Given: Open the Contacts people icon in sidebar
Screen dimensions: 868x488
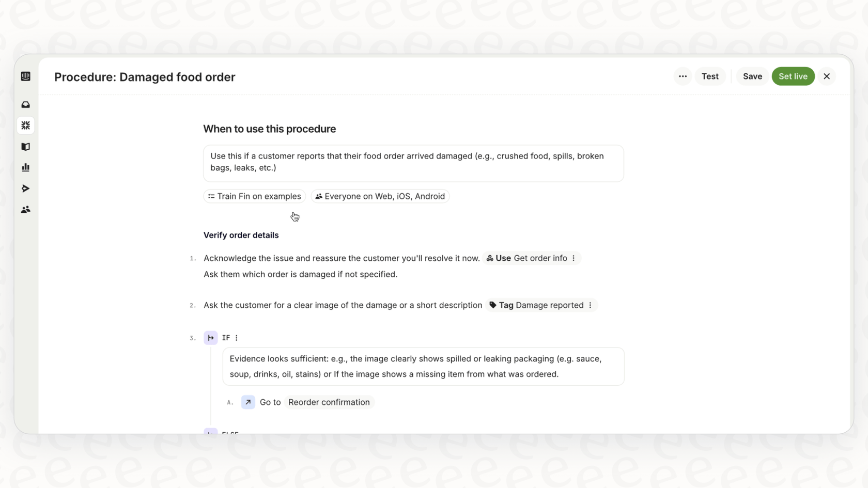Looking at the screenshot, I should pyautogui.click(x=25, y=210).
